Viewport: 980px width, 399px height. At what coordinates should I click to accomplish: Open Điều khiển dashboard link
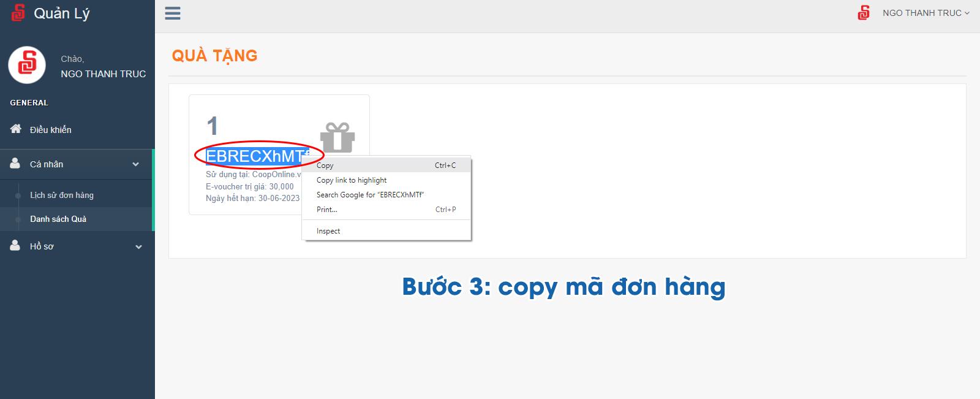[51, 129]
